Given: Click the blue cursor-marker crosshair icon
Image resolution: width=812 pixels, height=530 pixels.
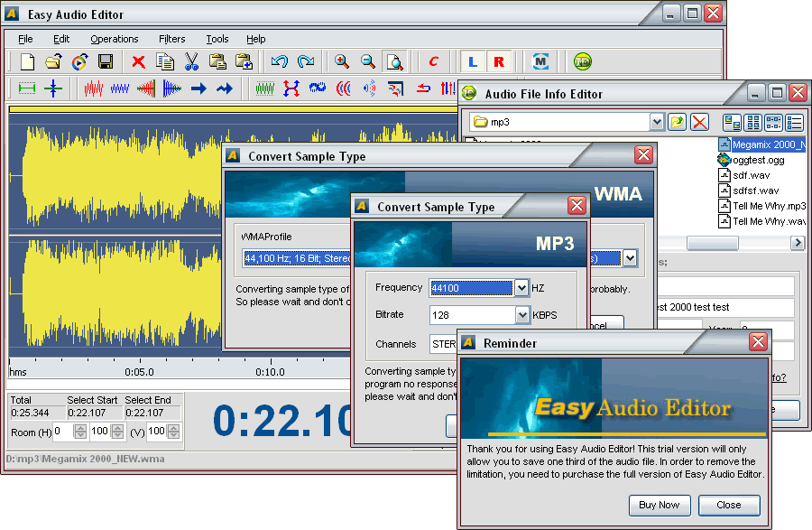Looking at the screenshot, I should tap(53, 88).
